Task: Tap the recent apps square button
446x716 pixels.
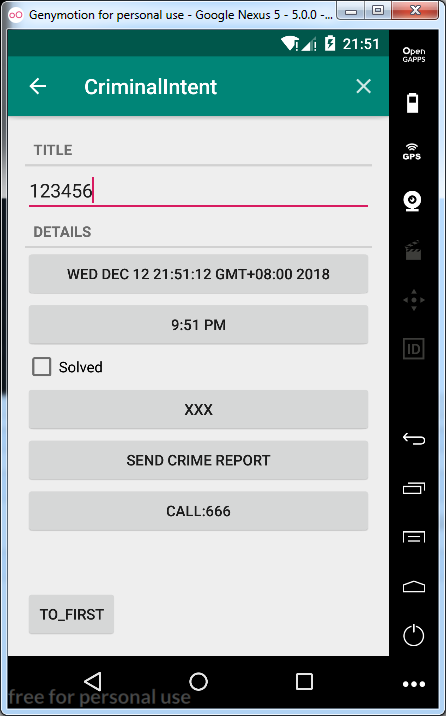Action: point(304,681)
